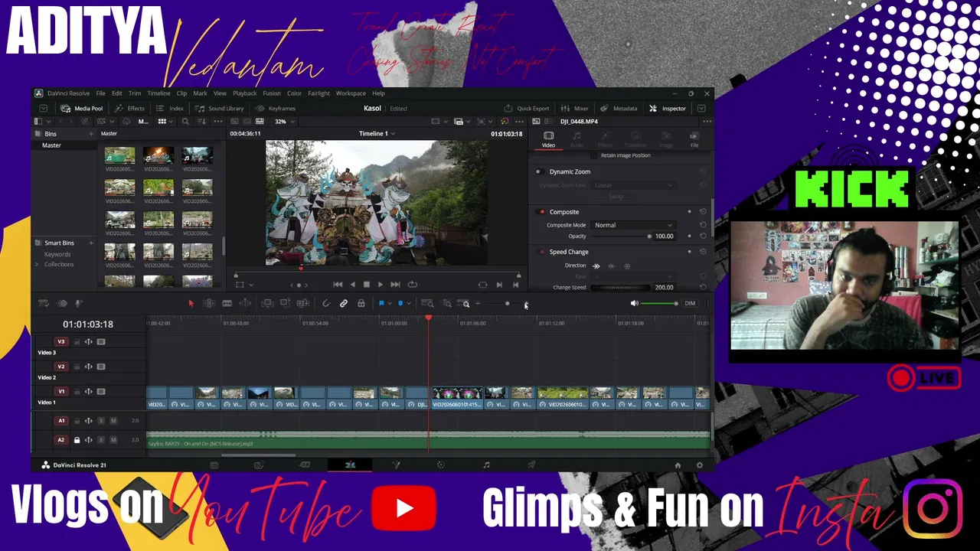Reset the Dynamic Zoom section
980x551 pixels.
(x=703, y=172)
